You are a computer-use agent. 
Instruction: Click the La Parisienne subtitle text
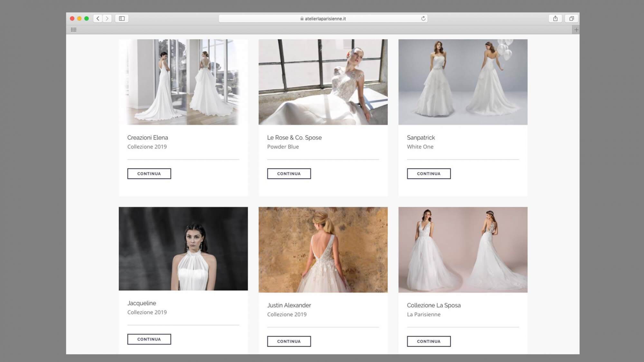click(x=423, y=314)
